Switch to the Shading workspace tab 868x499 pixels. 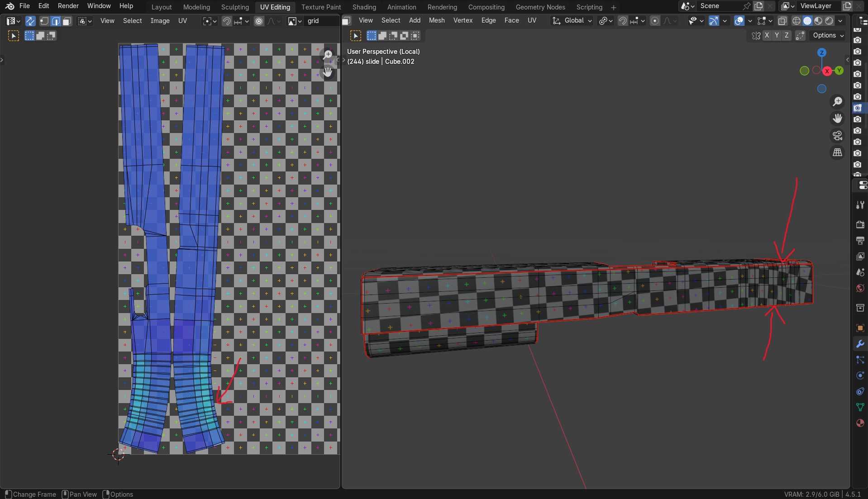coord(364,7)
